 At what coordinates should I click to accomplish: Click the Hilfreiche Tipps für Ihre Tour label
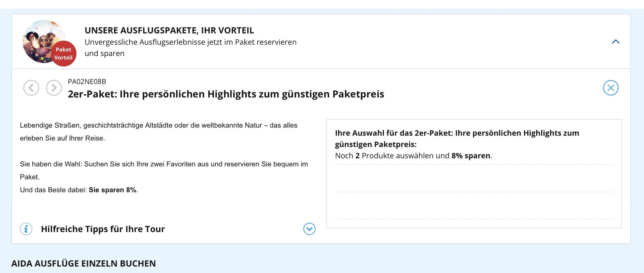click(x=103, y=229)
